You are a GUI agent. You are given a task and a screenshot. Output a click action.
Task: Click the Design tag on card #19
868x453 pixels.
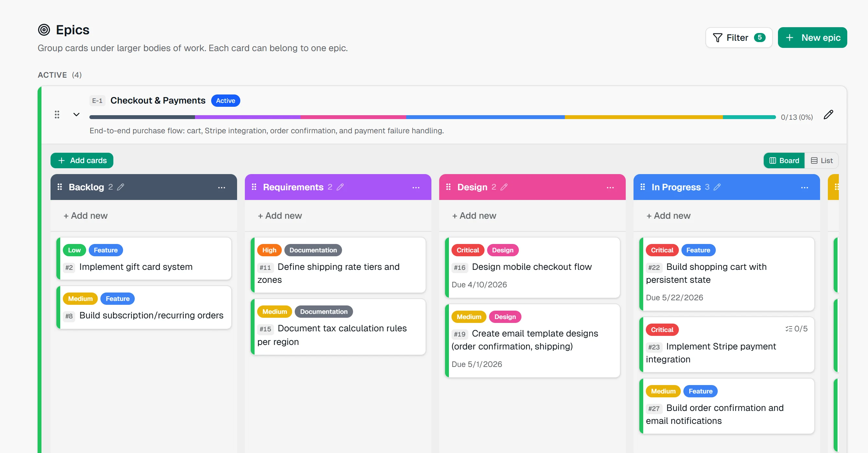pos(505,317)
